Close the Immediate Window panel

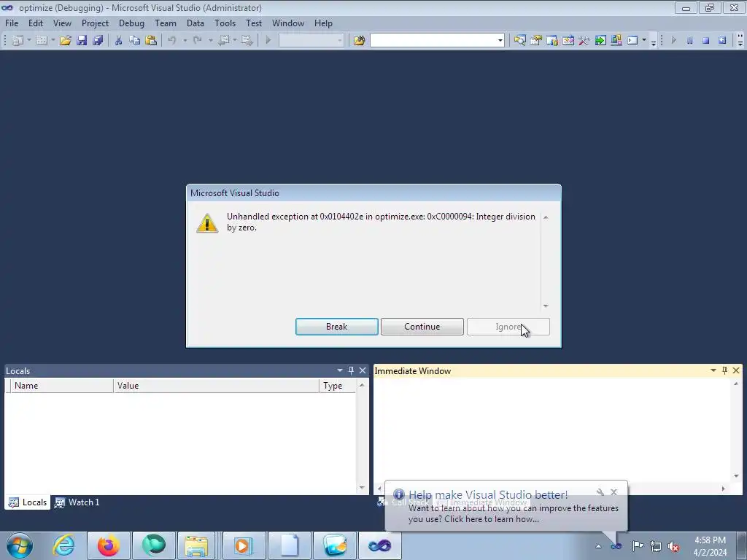pyautogui.click(x=736, y=370)
